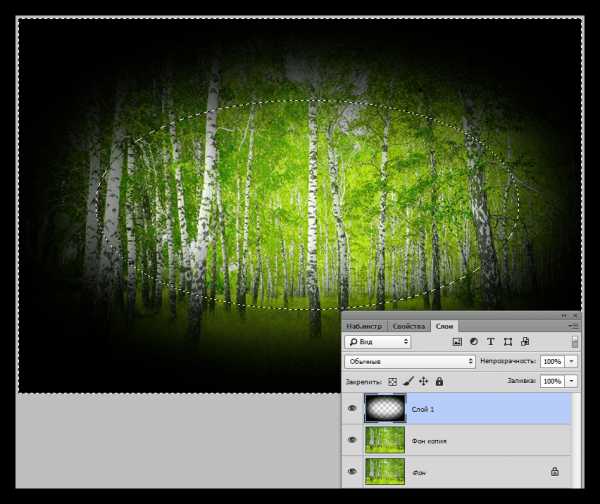The width and height of the screenshot is (600, 504).
Task: Open the Заливка fill slider arrow
Action: click(572, 381)
